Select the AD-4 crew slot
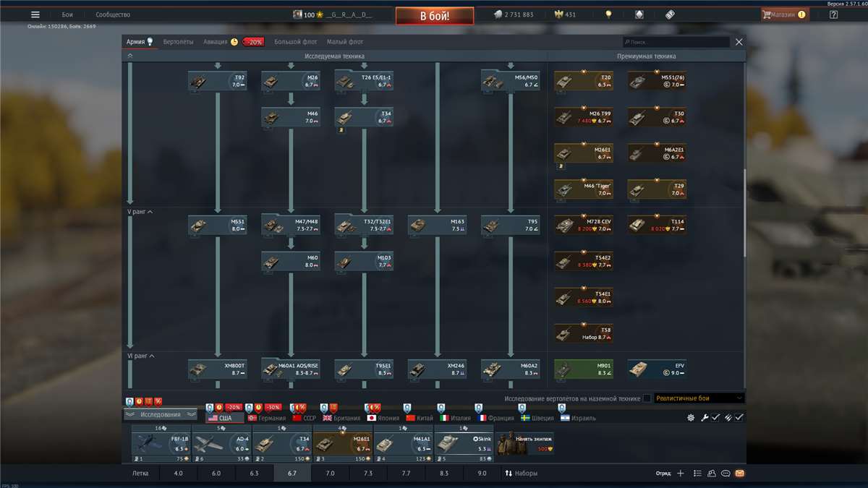Image resolution: width=868 pixels, height=488 pixels. 221,443
